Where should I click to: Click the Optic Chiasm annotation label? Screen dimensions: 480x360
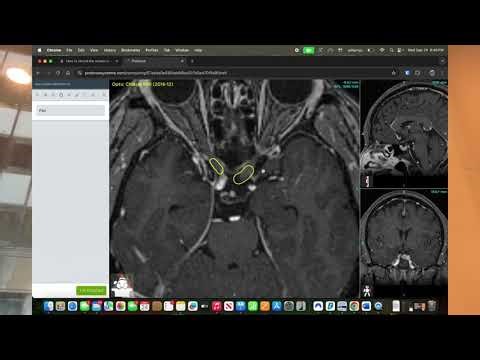tap(143, 84)
